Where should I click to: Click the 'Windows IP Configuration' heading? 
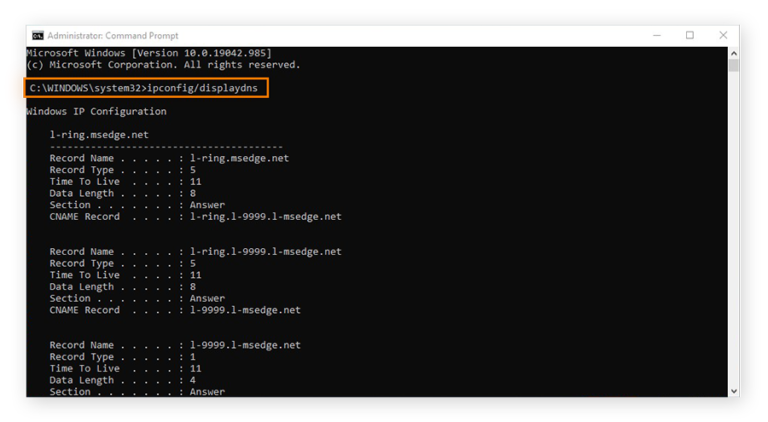96,112
